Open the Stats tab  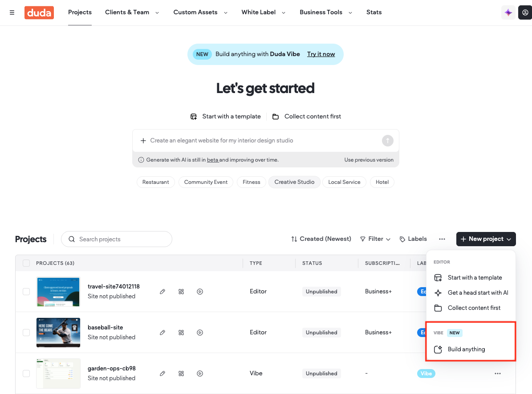click(374, 12)
